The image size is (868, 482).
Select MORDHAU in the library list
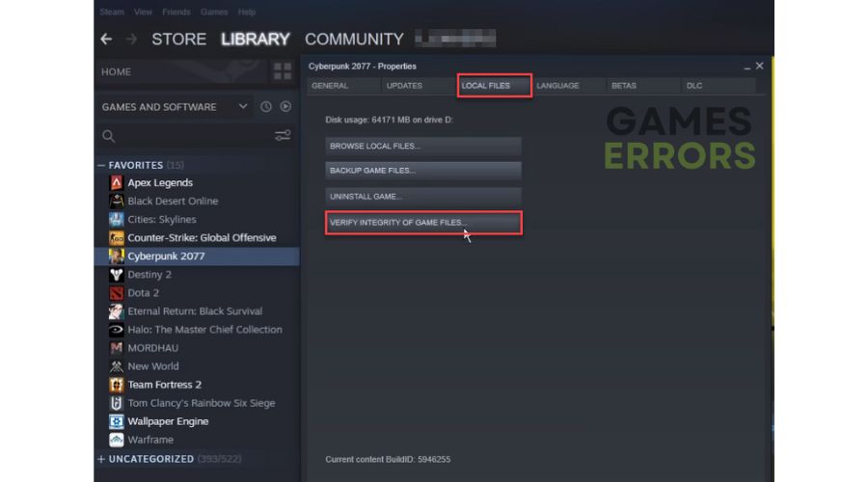(x=152, y=348)
